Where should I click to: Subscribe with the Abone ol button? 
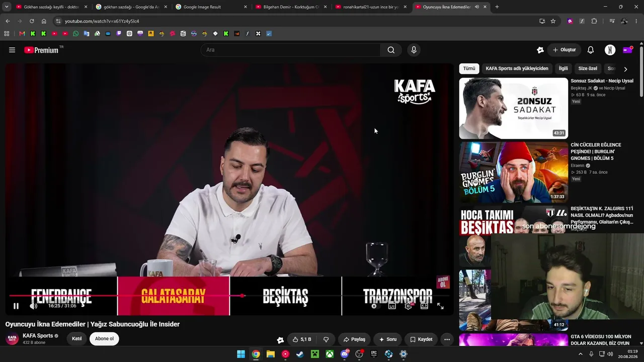tap(104, 339)
